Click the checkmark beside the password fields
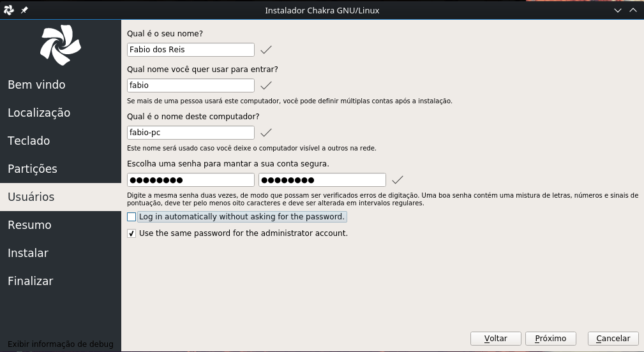This screenshot has width=644, height=352. point(398,180)
